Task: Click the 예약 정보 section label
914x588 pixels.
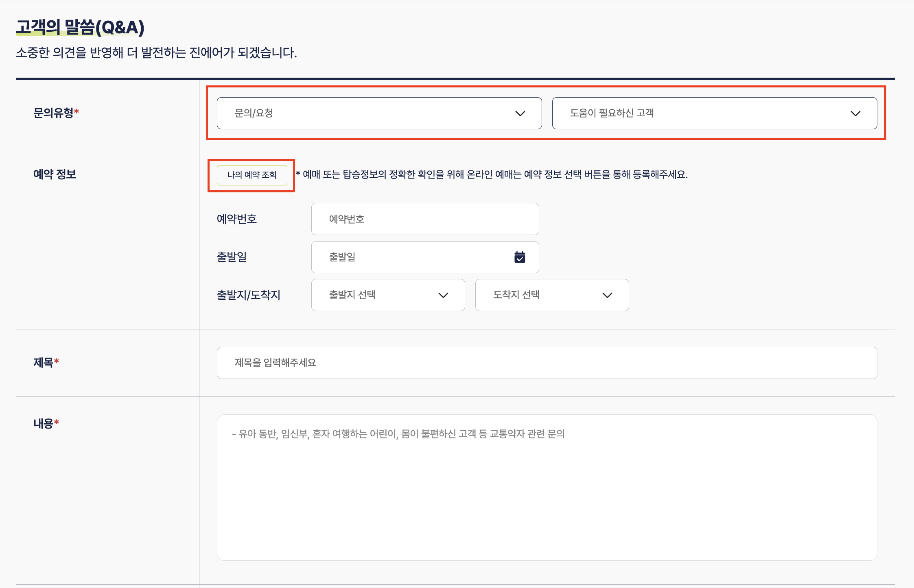Action: [x=55, y=174]
